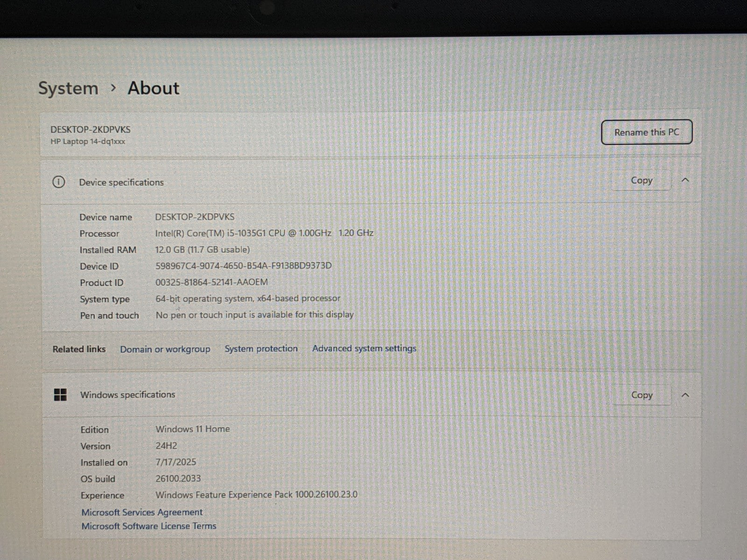This screenshot has width=747, height=560.
Task: Go back to System in breadcrumb
Action: (68, 88)
